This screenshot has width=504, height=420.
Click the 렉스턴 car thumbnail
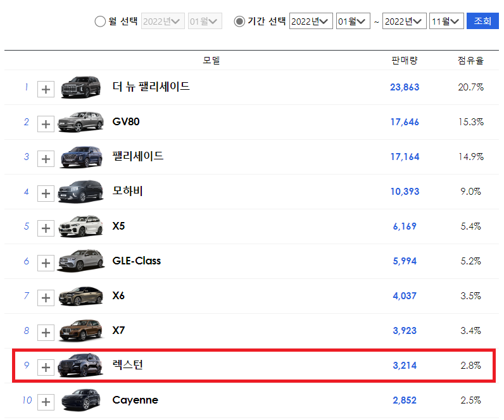click(x=80, y=365)
